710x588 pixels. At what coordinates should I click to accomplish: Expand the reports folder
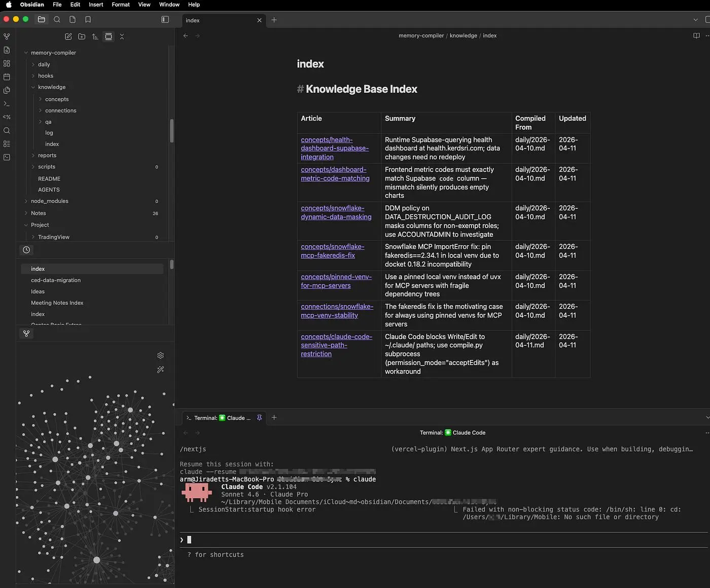tap(33, 156)
